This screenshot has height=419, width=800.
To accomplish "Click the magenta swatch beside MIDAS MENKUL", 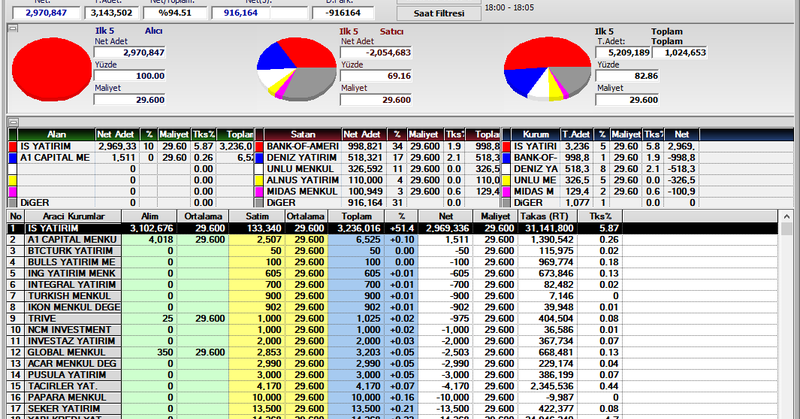I will 259,190.
